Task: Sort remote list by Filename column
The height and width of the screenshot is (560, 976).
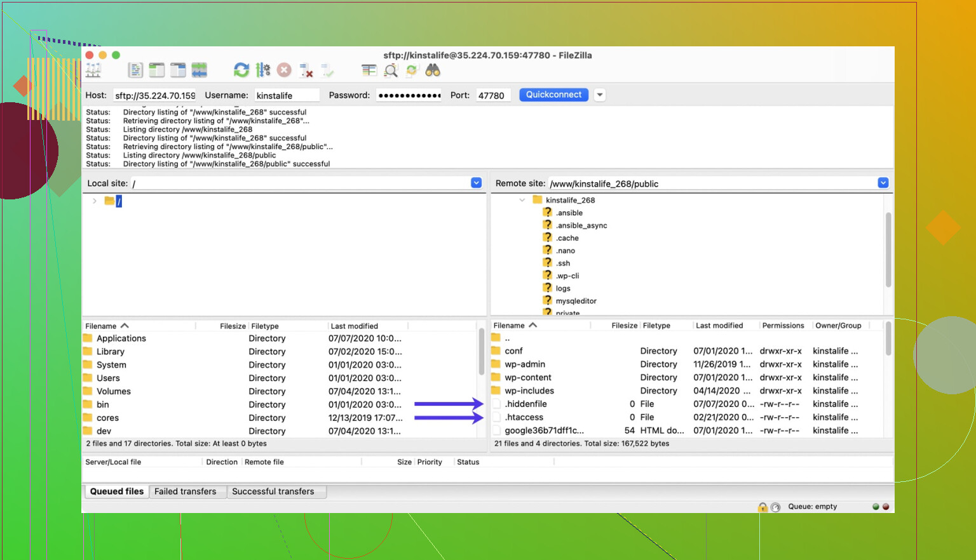Action: pyautogui.click(x=541, y=325)
